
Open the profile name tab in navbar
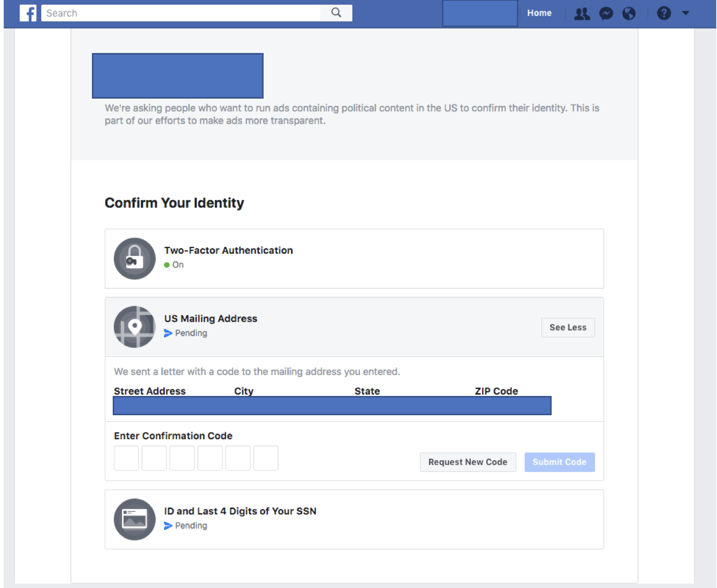click(480, 13)
